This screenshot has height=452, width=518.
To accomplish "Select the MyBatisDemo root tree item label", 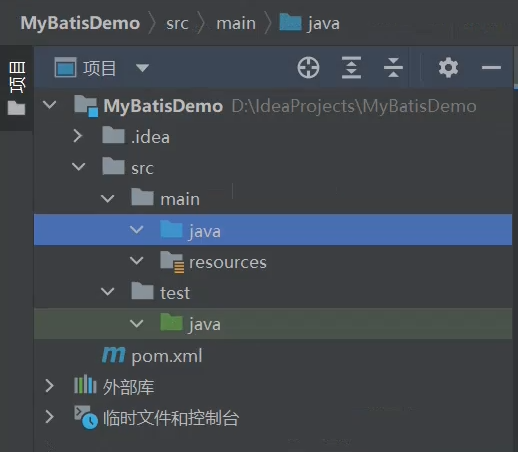I will [x=163, y=106].
